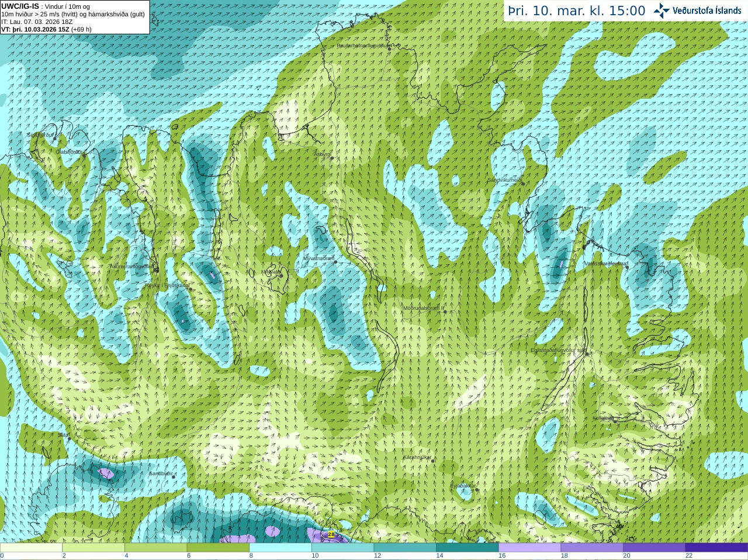
Task: Click the Sáta station dot
Action: 69,438
